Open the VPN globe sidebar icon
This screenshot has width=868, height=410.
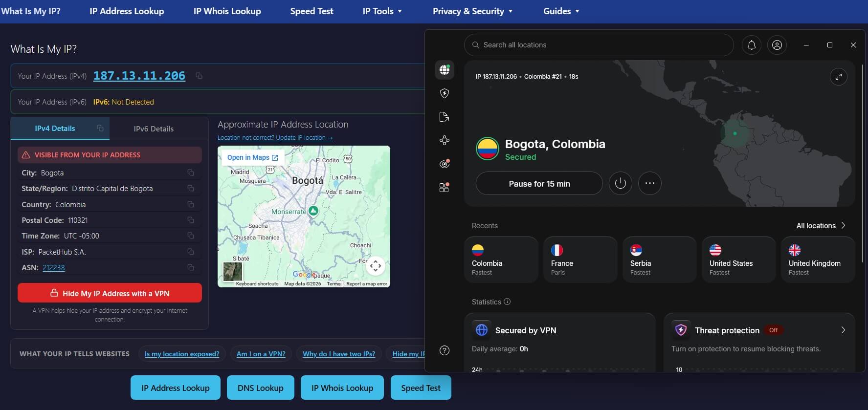[x=445, y=70]
